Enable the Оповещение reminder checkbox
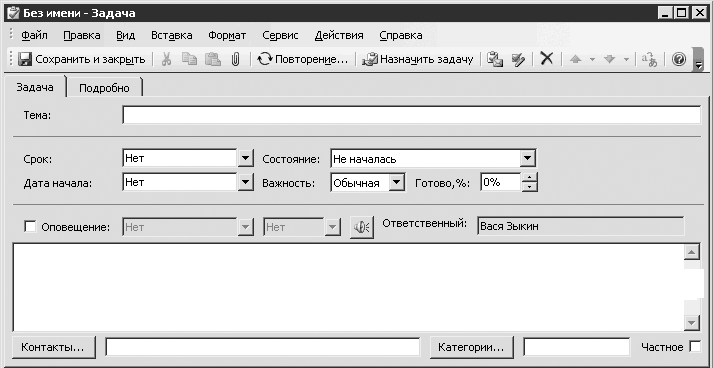Viewport: 713px width, 368px height. (x=30, y=227)
